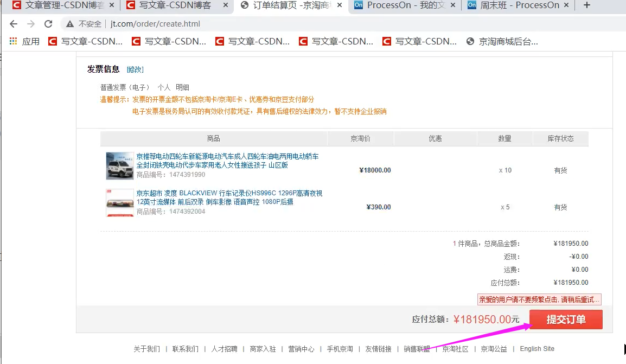Click the price ¥390.00

(379, 207)
